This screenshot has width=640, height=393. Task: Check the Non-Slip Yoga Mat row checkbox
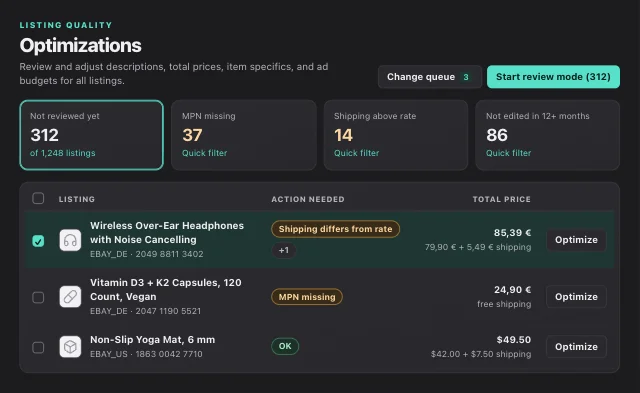38,347
